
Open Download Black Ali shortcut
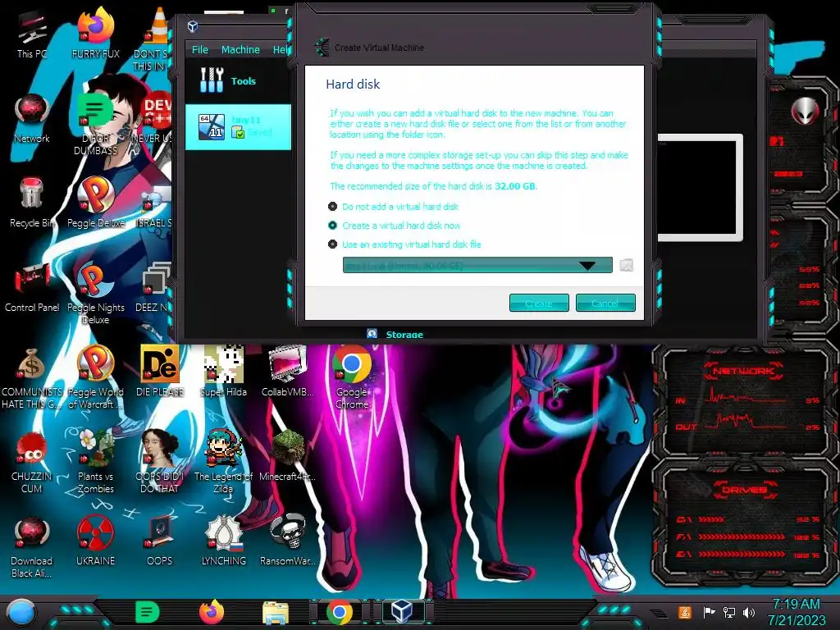click(x=32, y=546)
